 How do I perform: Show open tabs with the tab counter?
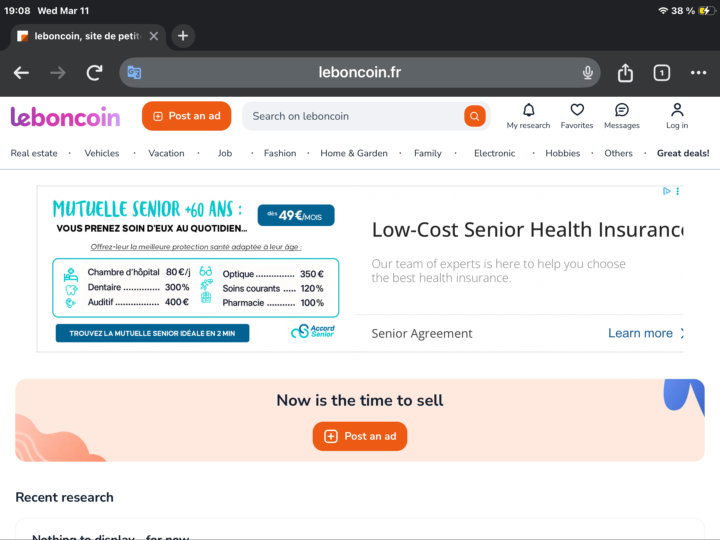tap(661, 73)
